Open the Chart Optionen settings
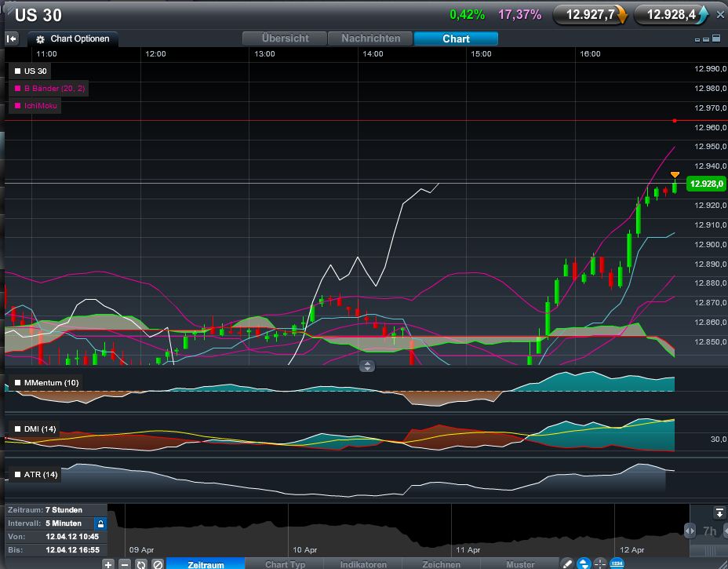The height and width of the screenshot is (569, 728). [74, 38]
